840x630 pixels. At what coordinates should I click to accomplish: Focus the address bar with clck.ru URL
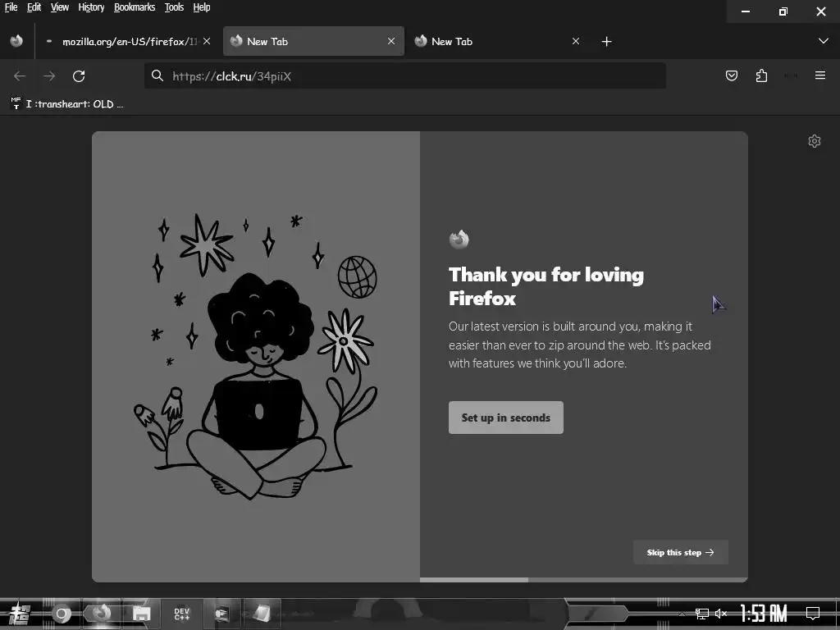[x=405, y=76]
